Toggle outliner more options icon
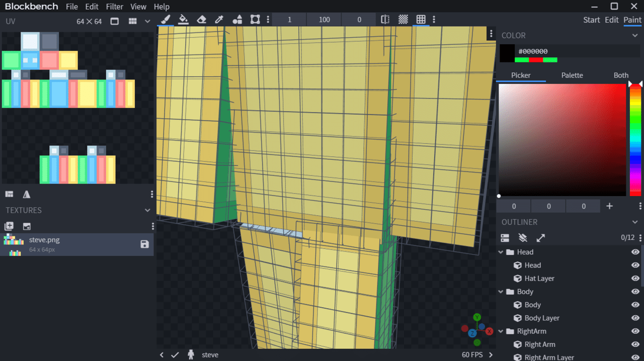This screenshot has height=361, width=644. point(523,238)
